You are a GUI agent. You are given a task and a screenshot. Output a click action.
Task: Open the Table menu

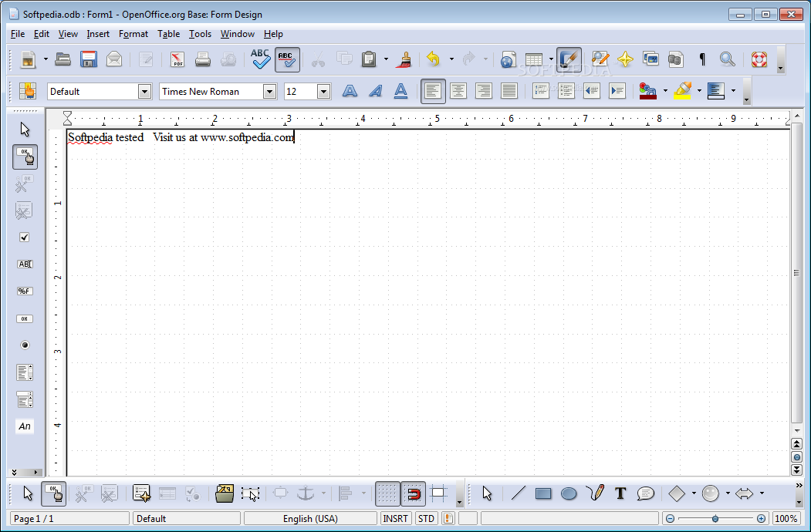[x=169, y=34]
